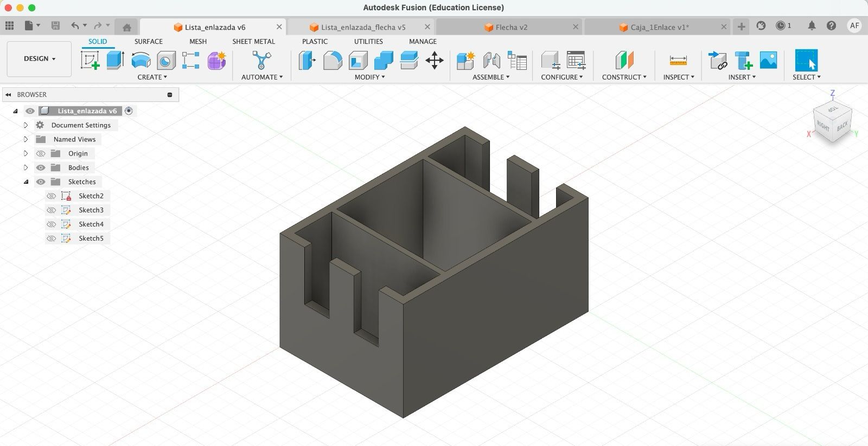Toggle visibility of Bodies folder
Screen dimensions: 868x446
[x=40, y=168]
